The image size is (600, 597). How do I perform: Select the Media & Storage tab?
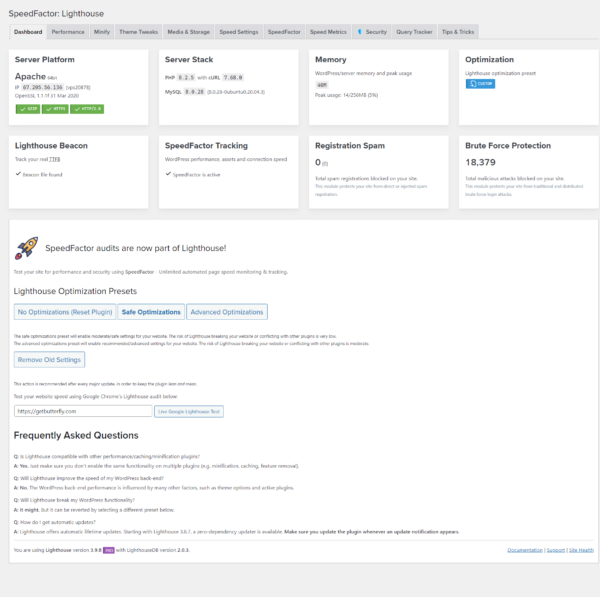[189, 32]
